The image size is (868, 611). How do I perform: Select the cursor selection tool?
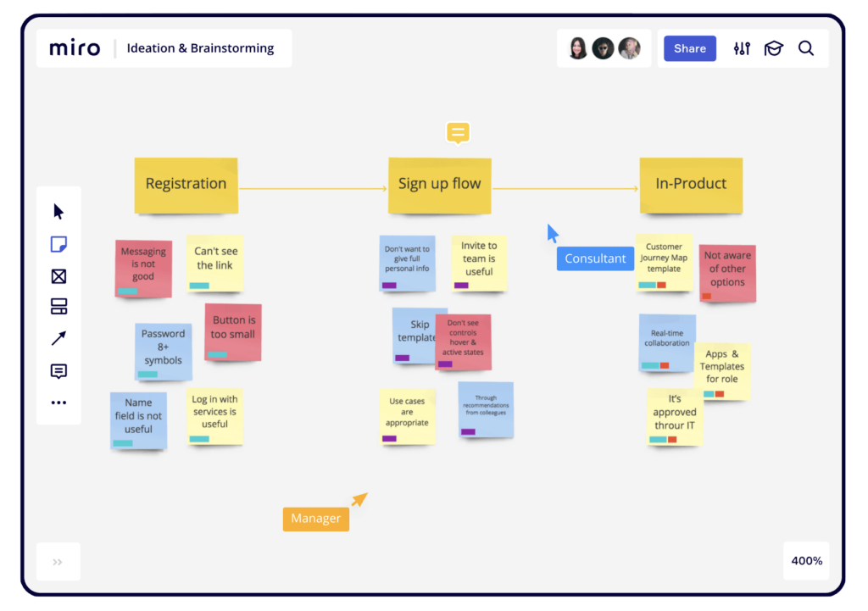click(x=58, y=211)
